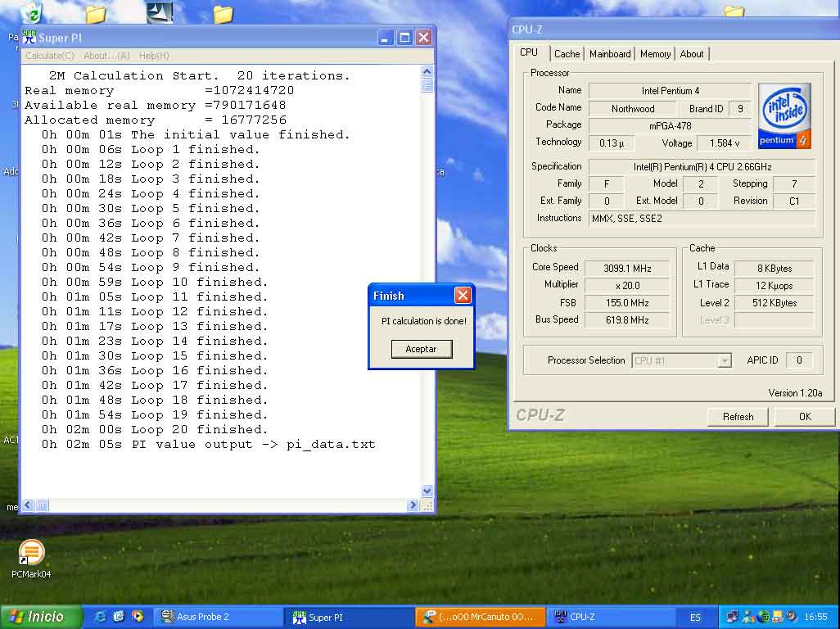Viewport: 840px width, 629px height.
Task: Click the Refresh button in CPU-Z
Action: (738, 417)
